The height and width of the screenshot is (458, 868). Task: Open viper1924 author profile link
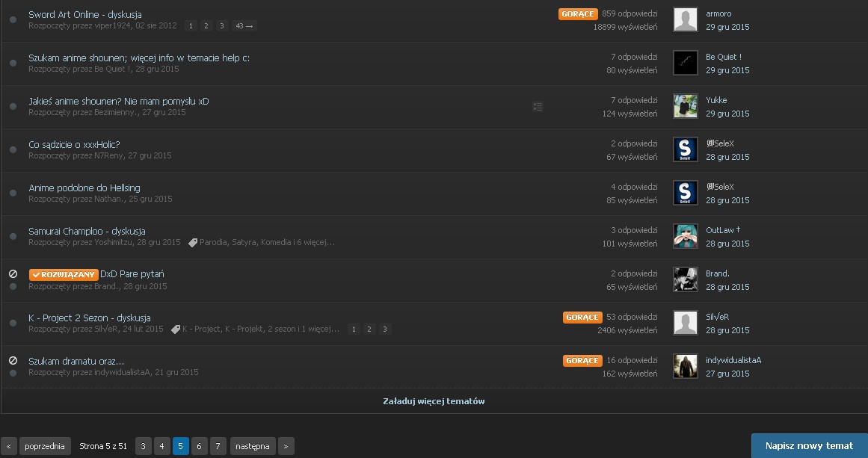[x=113, y=25]
